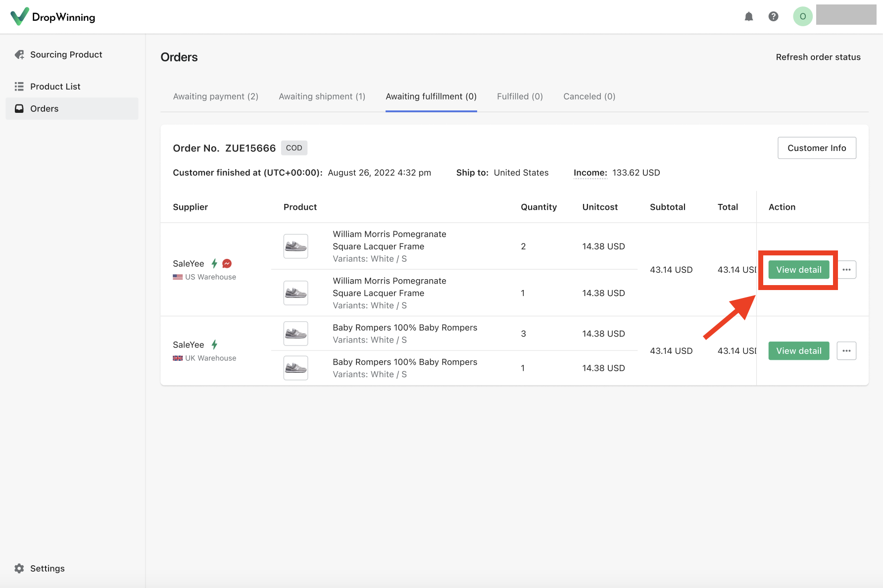Click the Quantity column header
The width and height of the screenshot is (883, 588).
[539, 207]
